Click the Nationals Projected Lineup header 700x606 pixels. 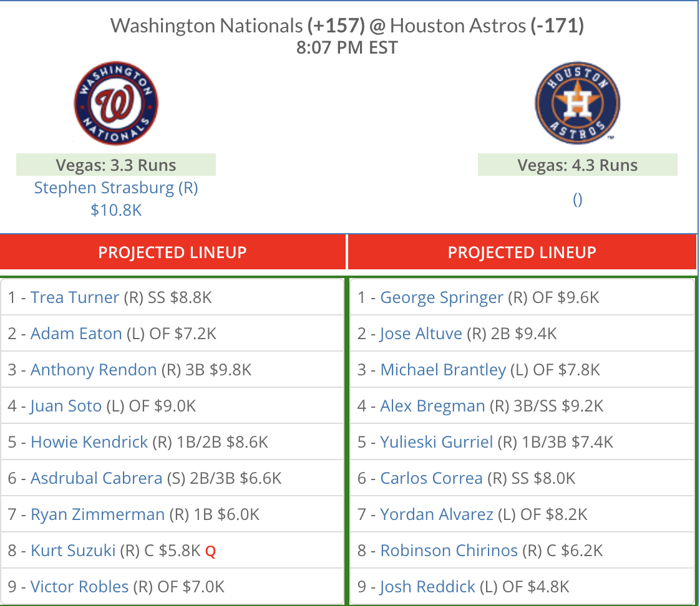[x=172, y=252]
